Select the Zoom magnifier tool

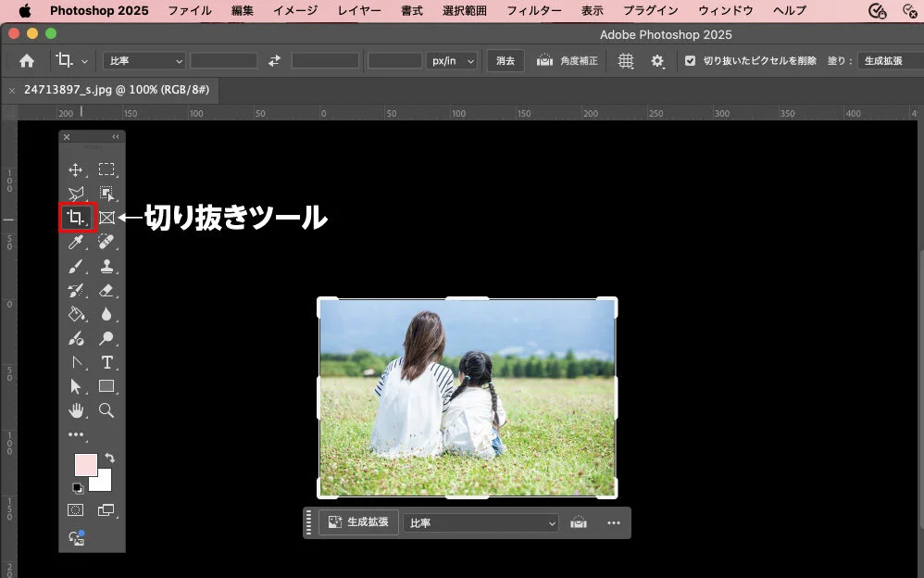pos(106,410)
